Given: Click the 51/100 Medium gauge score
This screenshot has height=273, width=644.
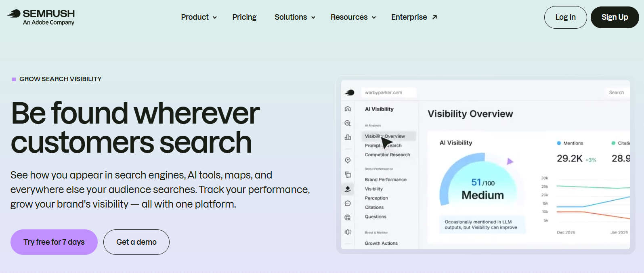Looking at the screenshot, I should [482, 189].
